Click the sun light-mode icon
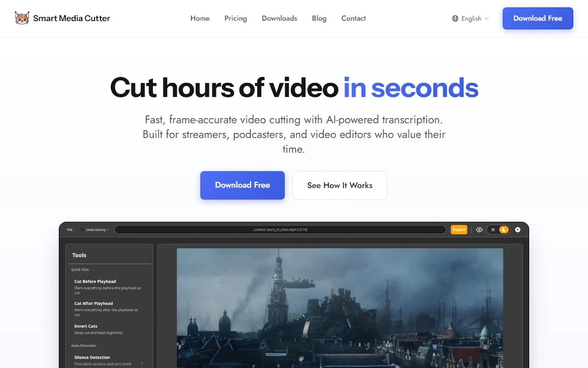588x368 pixels. pyautogui.click(x=493, y=230)
